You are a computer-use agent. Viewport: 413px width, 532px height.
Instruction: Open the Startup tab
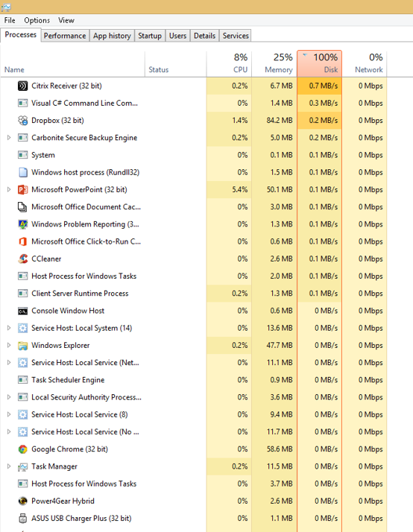point(150,36)
